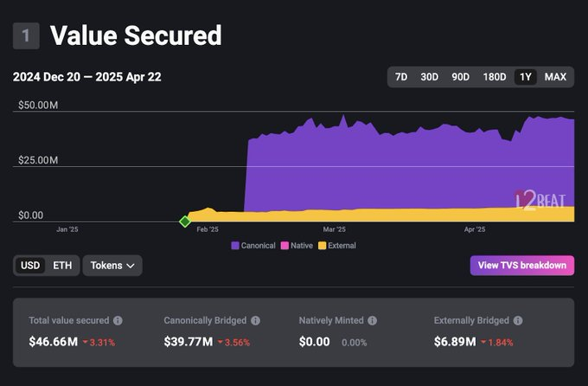Switch currency to USD
The height and width of the screenshot is (386, 588).
30,266
